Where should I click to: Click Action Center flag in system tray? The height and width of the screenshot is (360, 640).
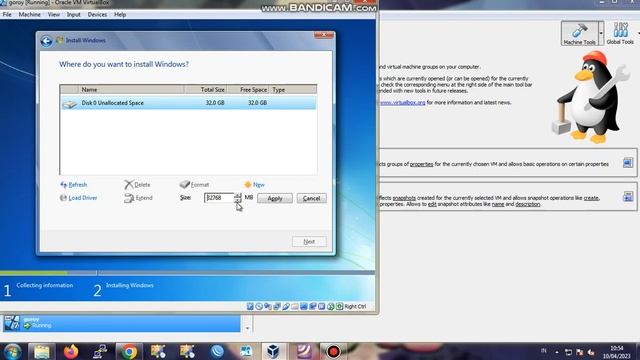(x=580, y=352)
